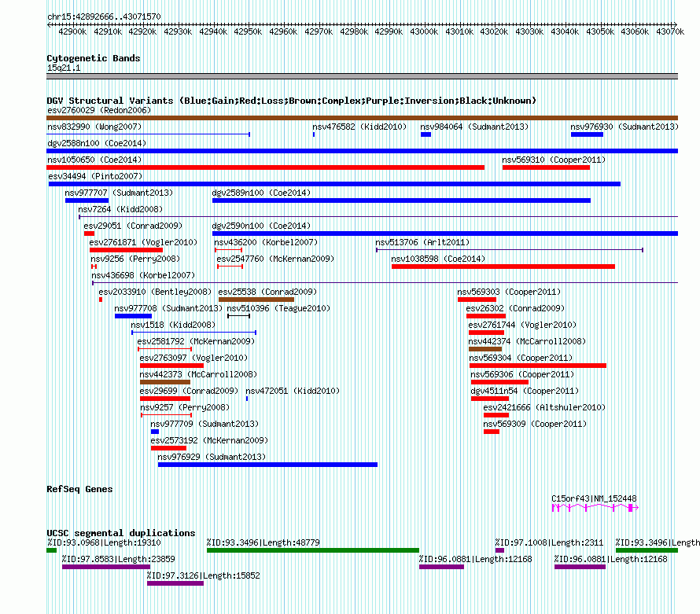Click nsv442374 (McCarroll2008) label

pyautogui.click(x=527, y=341)
